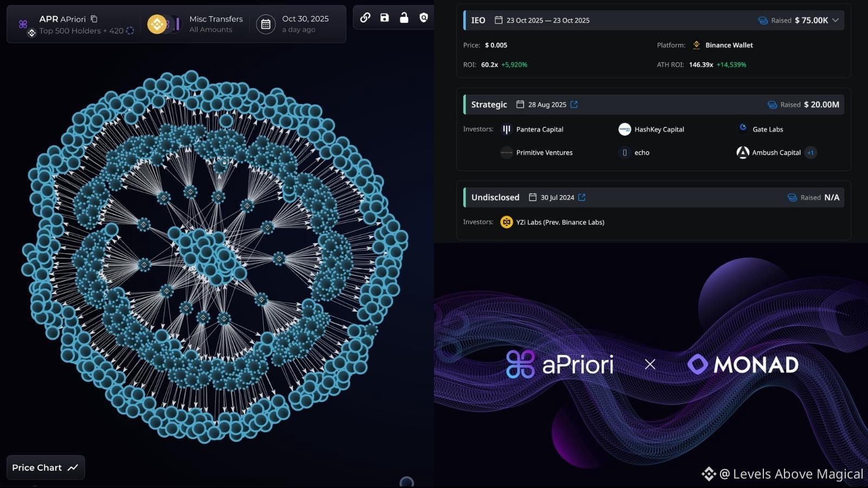Open the HashKey Capital investor name
Screen dimensions: 868x488
tap(659, 129)
